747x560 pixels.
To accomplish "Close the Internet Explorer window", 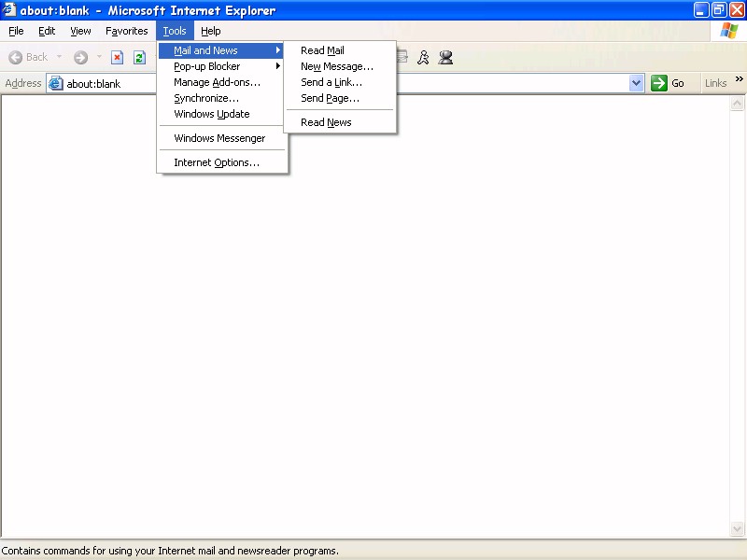I will pyautogui.click(x=737, y=10).
